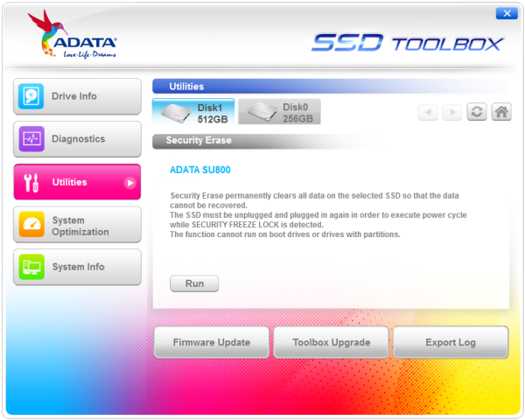Click the green System Info computer icon
This screenshot has height=420, width=525.
(x=31, y=267)
